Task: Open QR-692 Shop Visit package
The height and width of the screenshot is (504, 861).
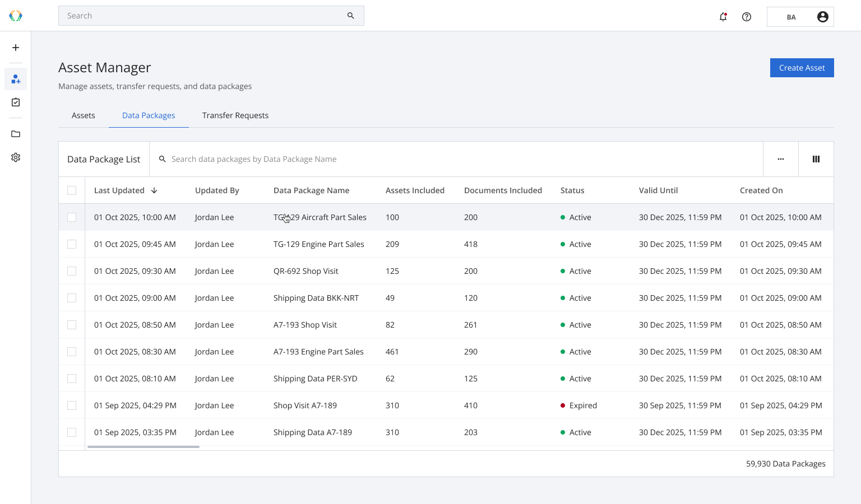Action: tap(305, 271)
